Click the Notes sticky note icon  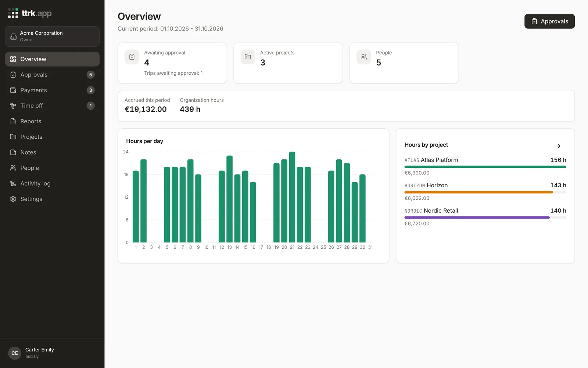13,152
